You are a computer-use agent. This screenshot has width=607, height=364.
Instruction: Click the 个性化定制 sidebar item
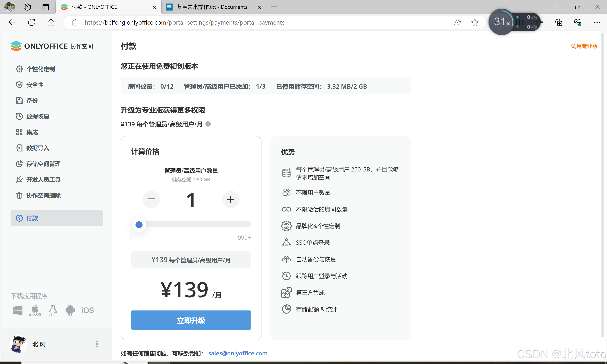(x=41, y=69)
